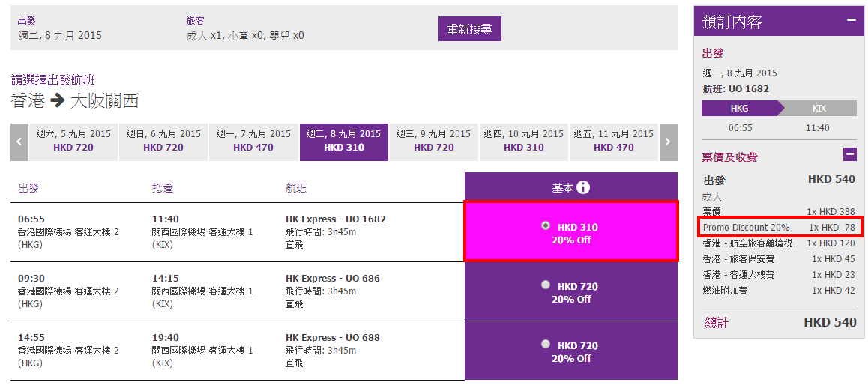Select 週三, 9 九月 2015 date tab
The width and height of the screenshot is (868, 388).
434,141
